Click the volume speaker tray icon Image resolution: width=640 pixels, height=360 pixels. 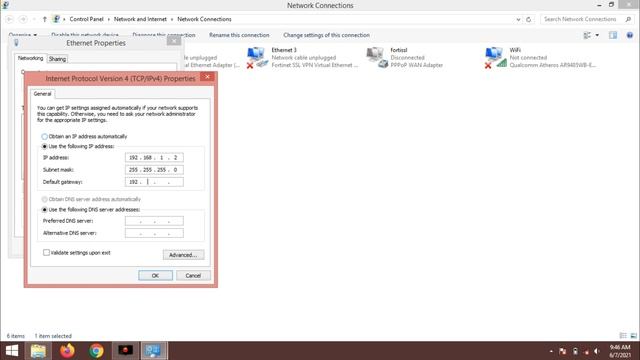point(597,351)
